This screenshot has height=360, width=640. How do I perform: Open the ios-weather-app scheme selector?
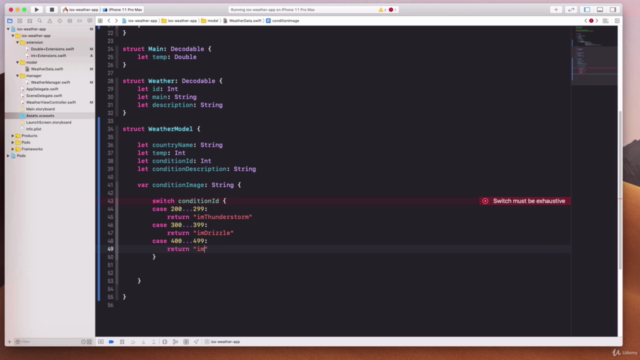[80, 9]
